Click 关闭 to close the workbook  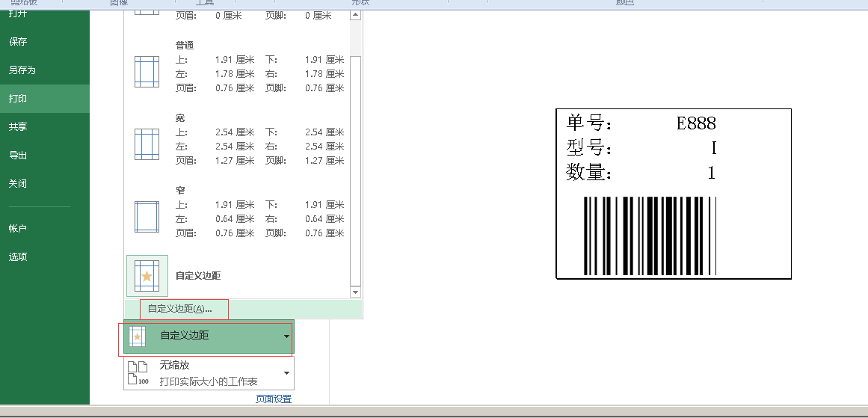[18, 184]
